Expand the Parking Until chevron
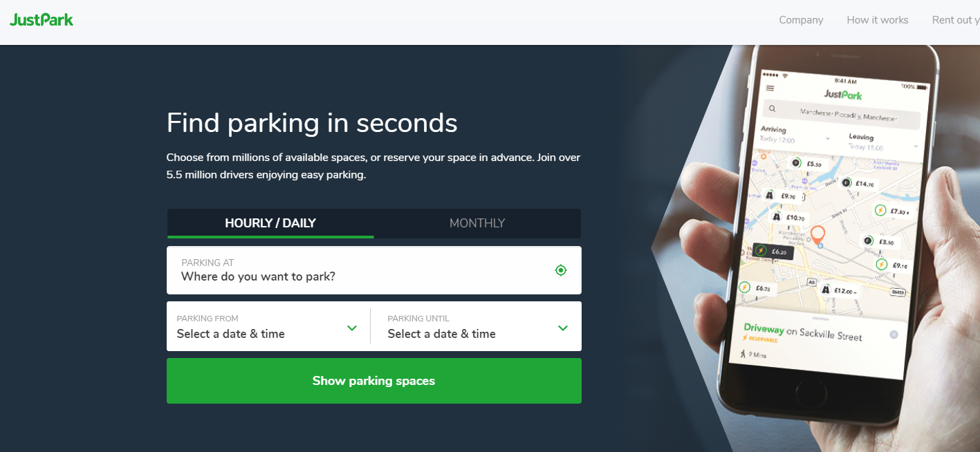 [563, 328]
